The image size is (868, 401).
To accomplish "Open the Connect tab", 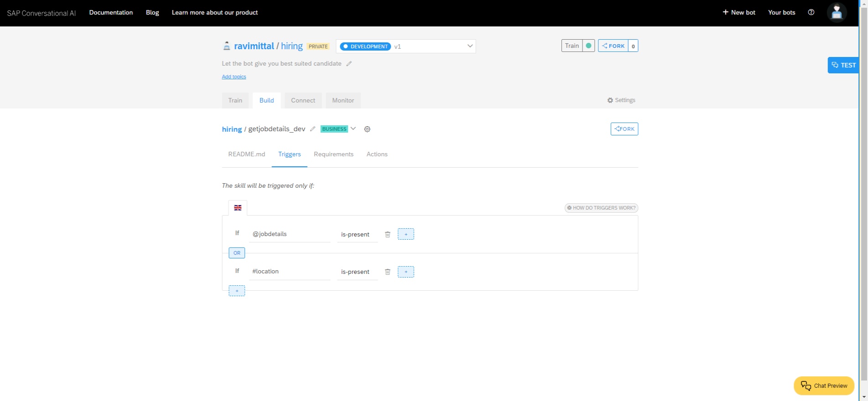I will [x=303, y=101].
